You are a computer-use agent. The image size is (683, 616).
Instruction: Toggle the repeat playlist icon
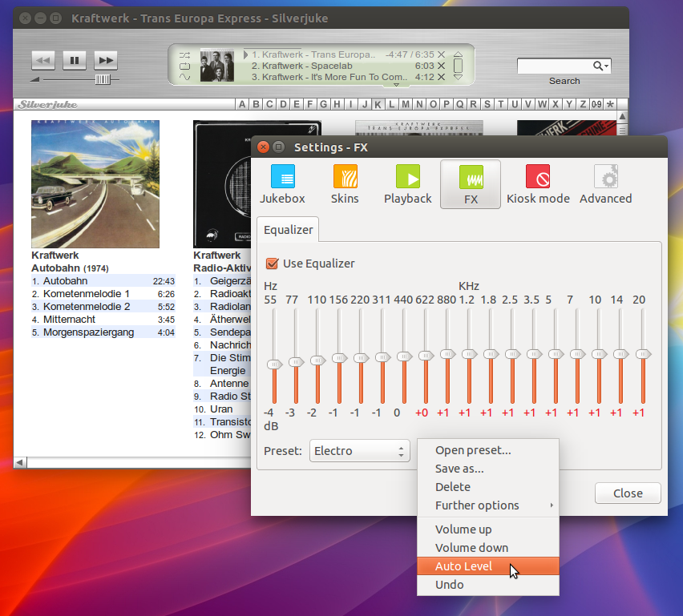185,66
